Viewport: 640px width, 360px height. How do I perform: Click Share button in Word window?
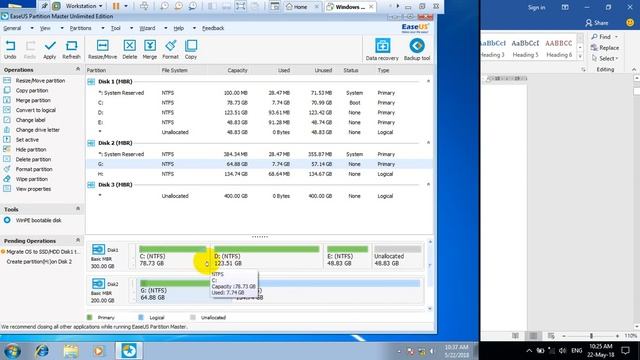pos(597,23)
